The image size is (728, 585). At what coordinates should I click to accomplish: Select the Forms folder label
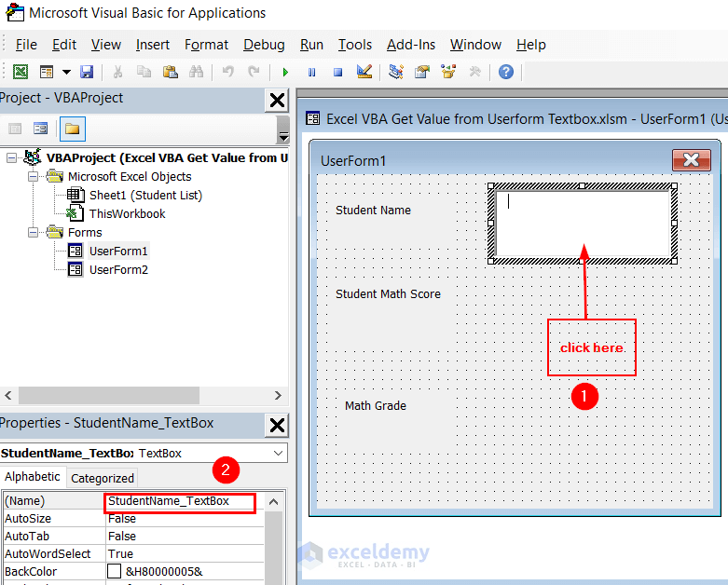[x=85, y=233]
